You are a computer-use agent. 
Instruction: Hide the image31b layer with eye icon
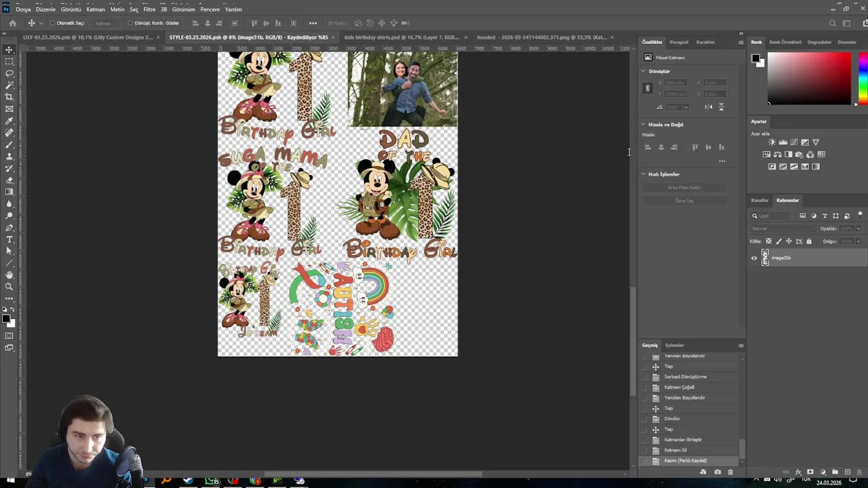[754, 258]
